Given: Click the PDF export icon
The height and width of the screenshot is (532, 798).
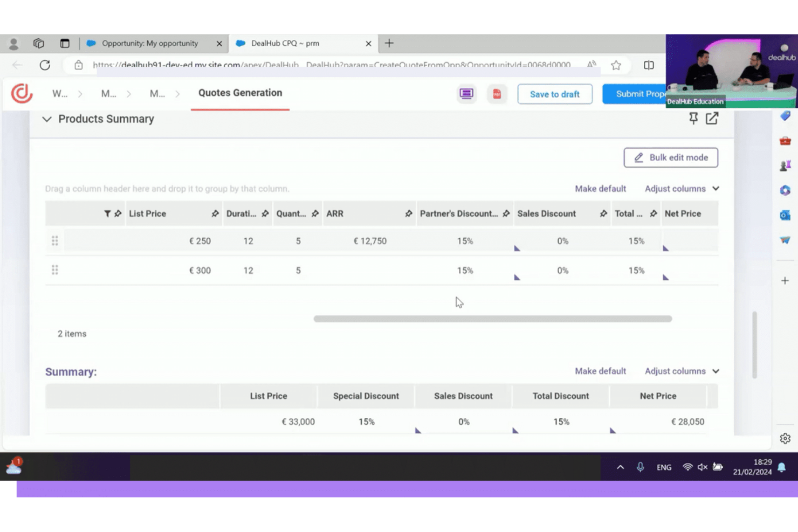Looking at the screenshot, I should pos(497,94).
